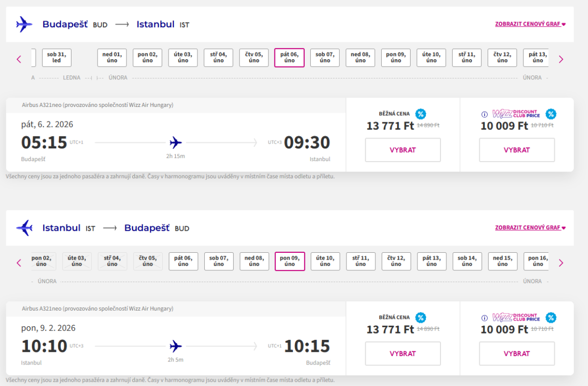The image size is (588, 386).
Task: Show later dates for Budapešť to Istanbul
Action: 561,59
